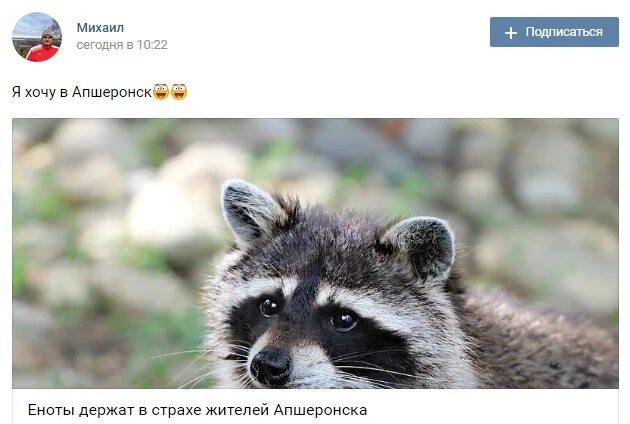
Task: Click the word Апшеронск in post text
Action: click(x=112, y=92)
